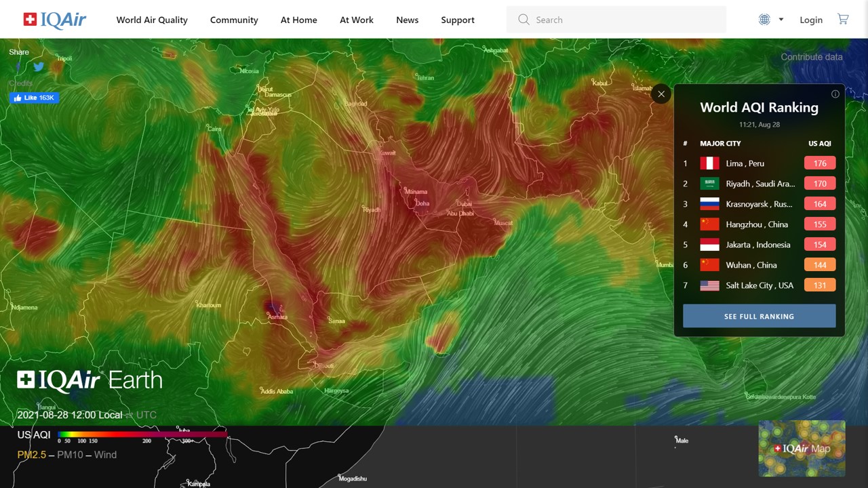Focus the Search input field
Image resolution: width=868 pixels, height=488 pixels.
pos(616,20)
